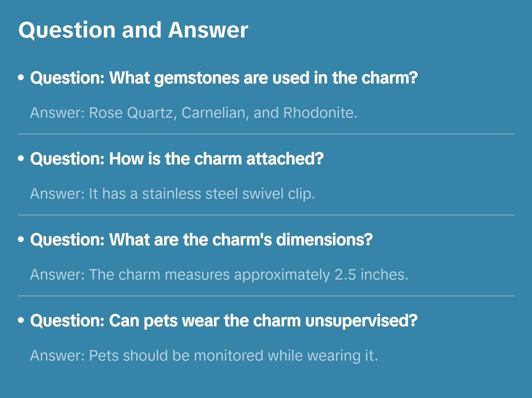Select the Rose Quartz, Carnelian, Rhodonite answer
This screenshot has width=532, height=398.
tap(194, 113)
